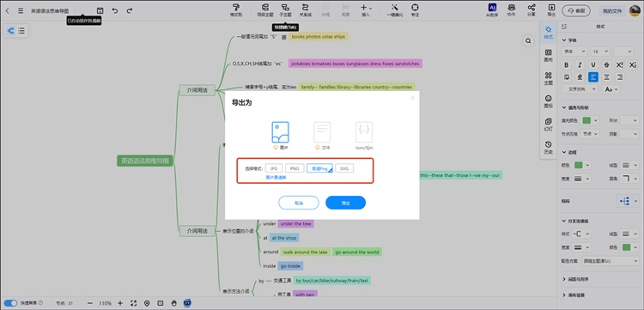Screen dimensions: 644x310
Task: Add a sibling topic from toolbar
Action: coord(265,9)
